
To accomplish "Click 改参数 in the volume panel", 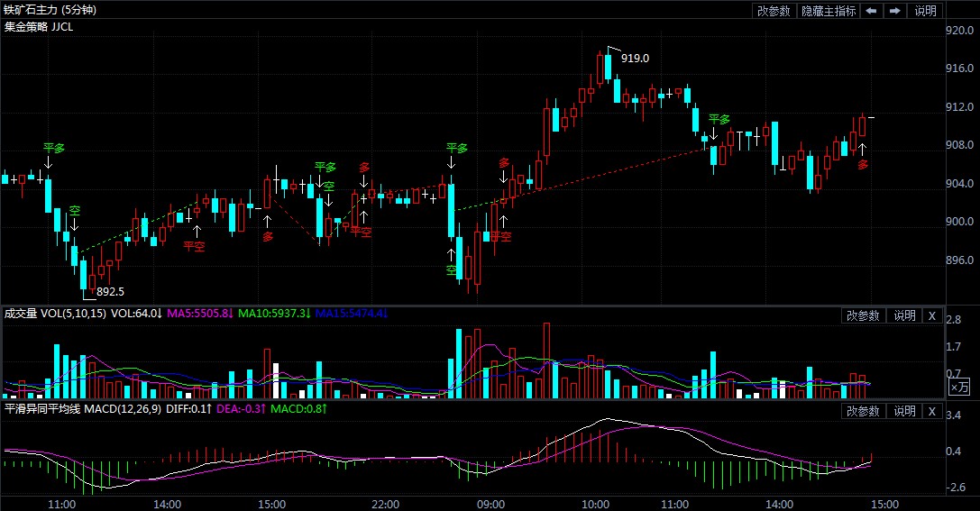I will (x=863, y=315).
